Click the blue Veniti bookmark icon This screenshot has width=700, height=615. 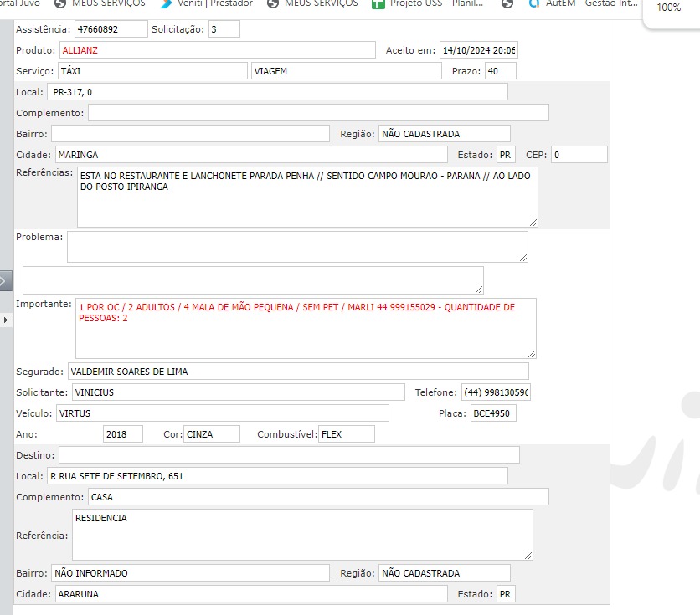click(166, 3)
